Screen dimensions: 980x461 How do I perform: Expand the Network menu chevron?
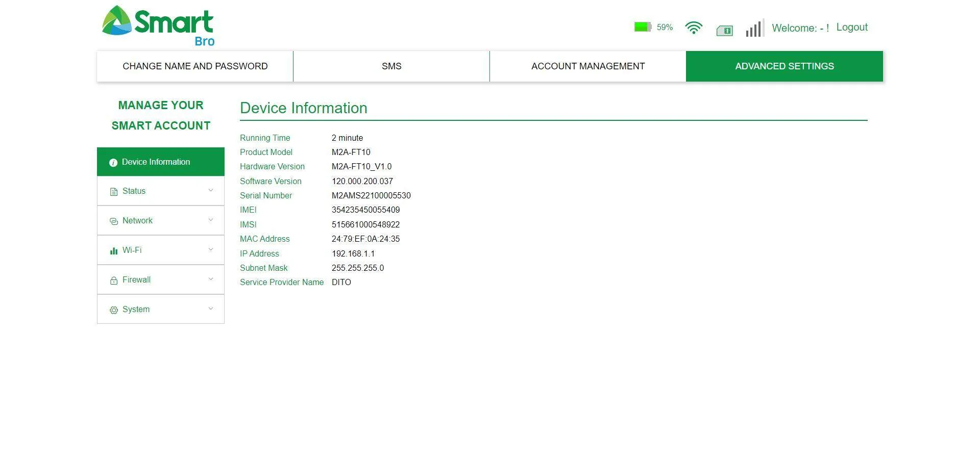tap(211, 220)
